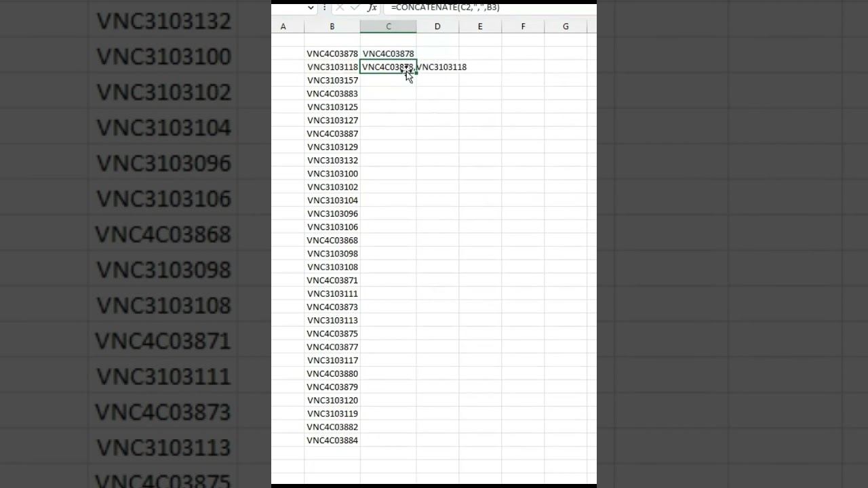Select cell VNC3103106
The image size is (868, 488).
[x=332, y=227]
